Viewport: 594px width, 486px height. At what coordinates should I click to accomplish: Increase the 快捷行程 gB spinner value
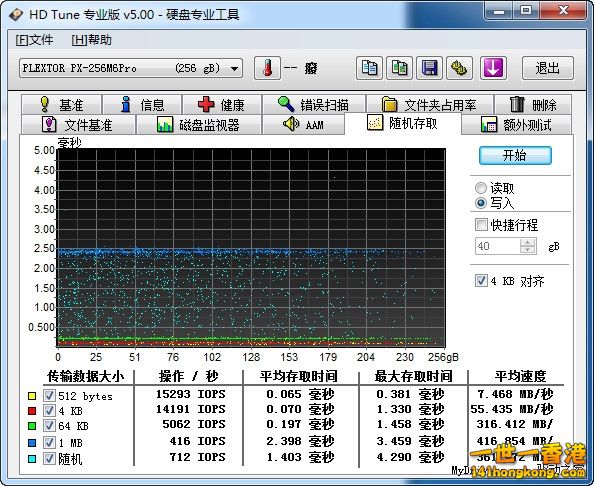[x=528, y=242]
